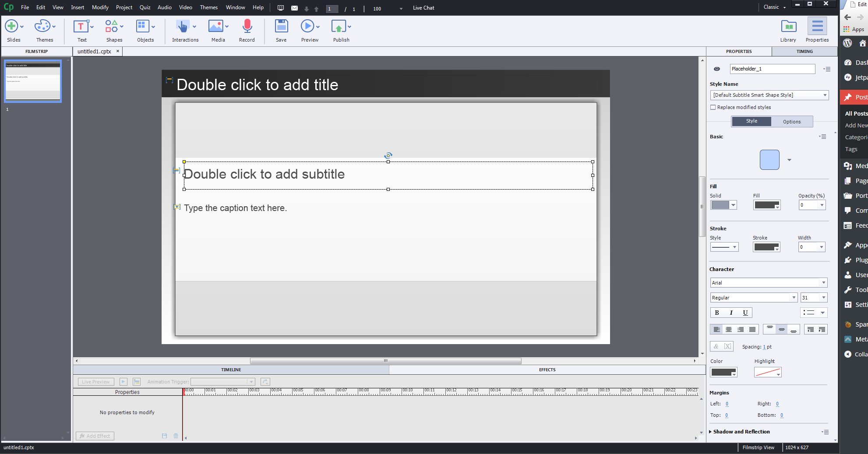
Task: Click the Media toolbar icon
Action: pos(215,26)
